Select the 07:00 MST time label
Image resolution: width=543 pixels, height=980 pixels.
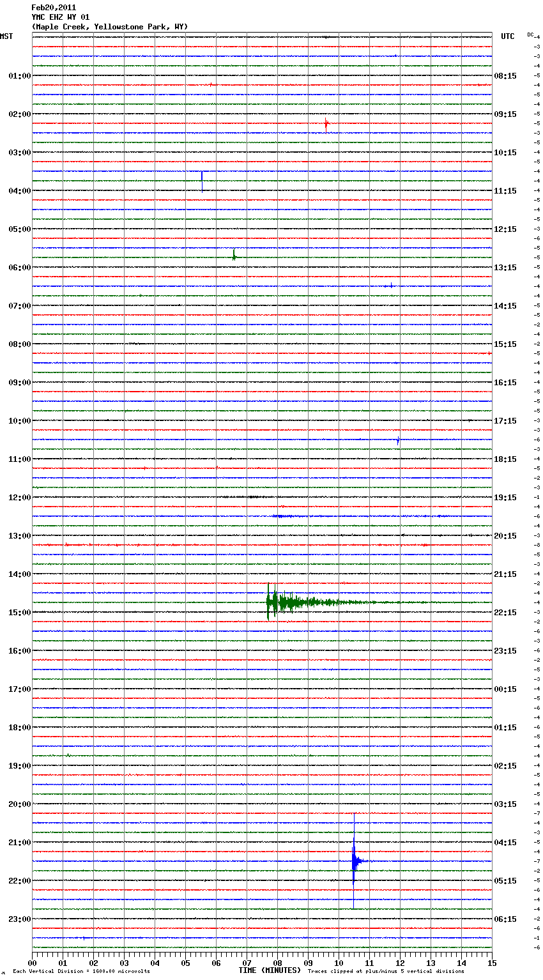pos(20,306)
